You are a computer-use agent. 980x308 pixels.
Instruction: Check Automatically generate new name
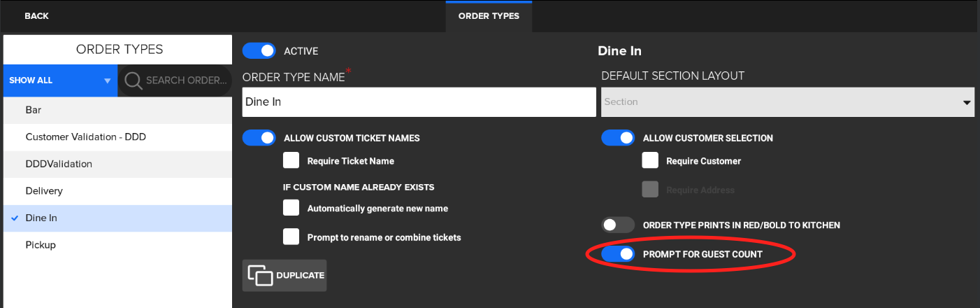click(x=291, y=208)
